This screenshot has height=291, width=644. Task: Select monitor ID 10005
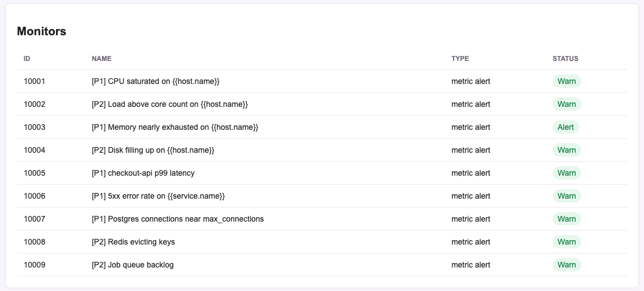(35, 173)
